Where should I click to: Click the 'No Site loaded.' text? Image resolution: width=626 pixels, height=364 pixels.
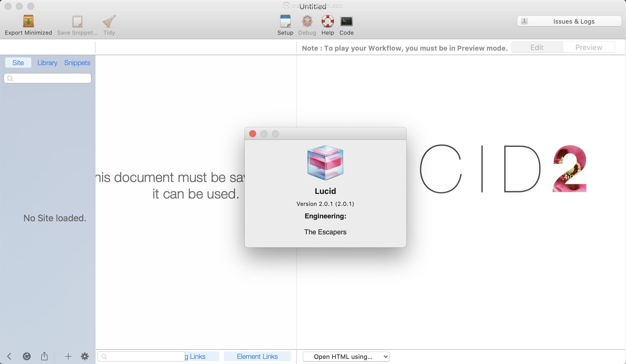click(x=55, y=218)
